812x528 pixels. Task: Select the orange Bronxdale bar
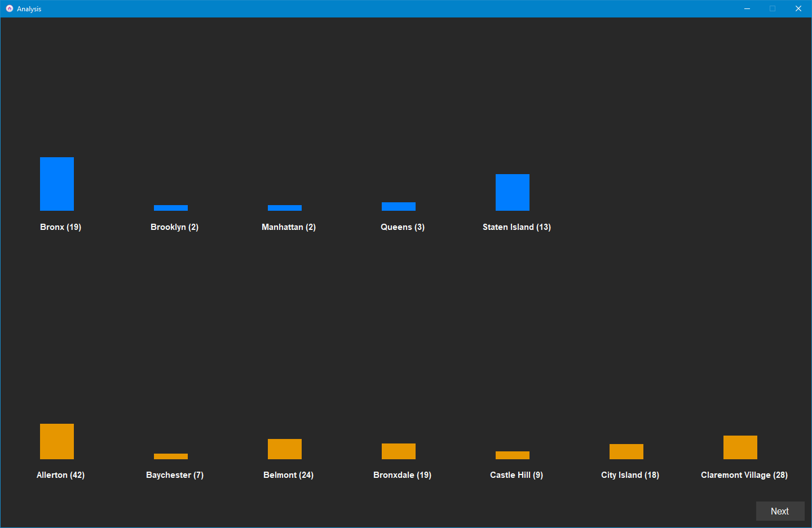[399, 451]
